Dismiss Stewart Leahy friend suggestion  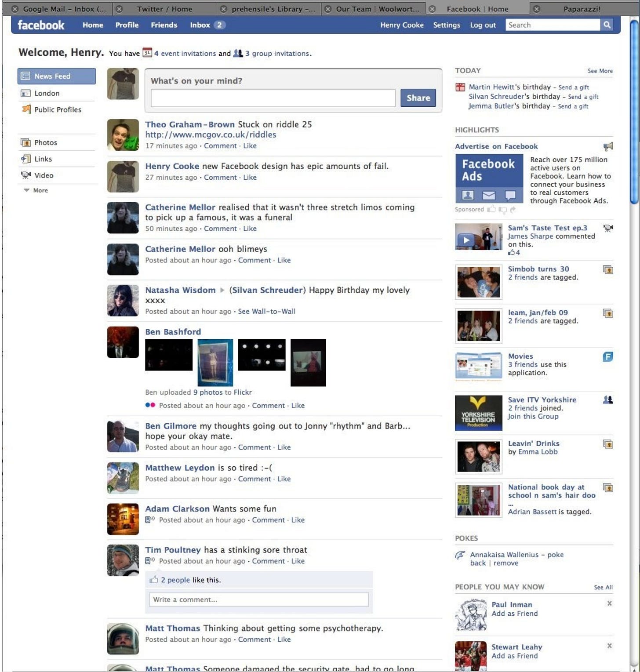coord(609,646)
